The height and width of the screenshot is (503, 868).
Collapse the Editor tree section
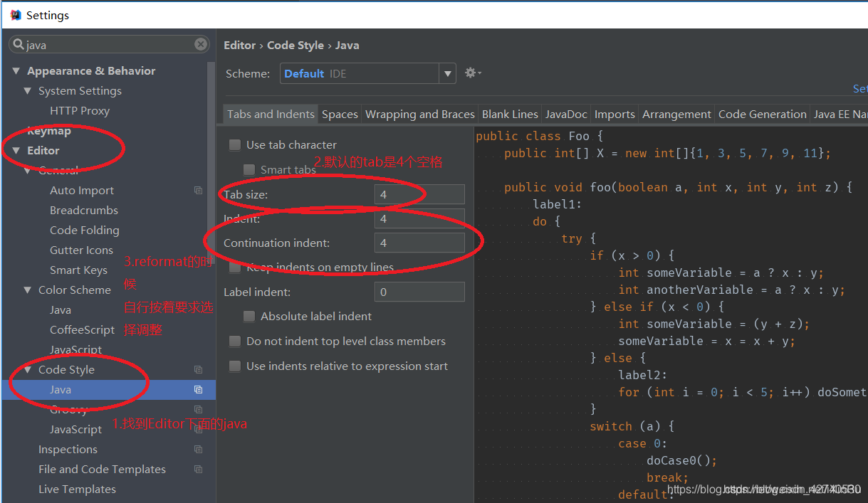click(x=16, y=151)
